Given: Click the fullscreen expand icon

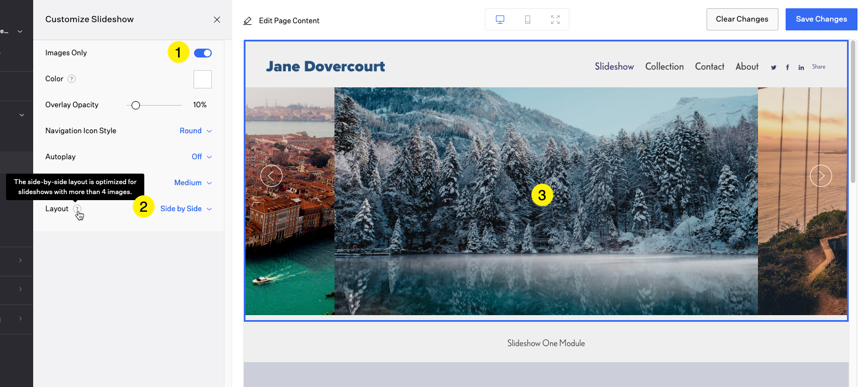Looking at the screenshot, I should click(555, 20).
